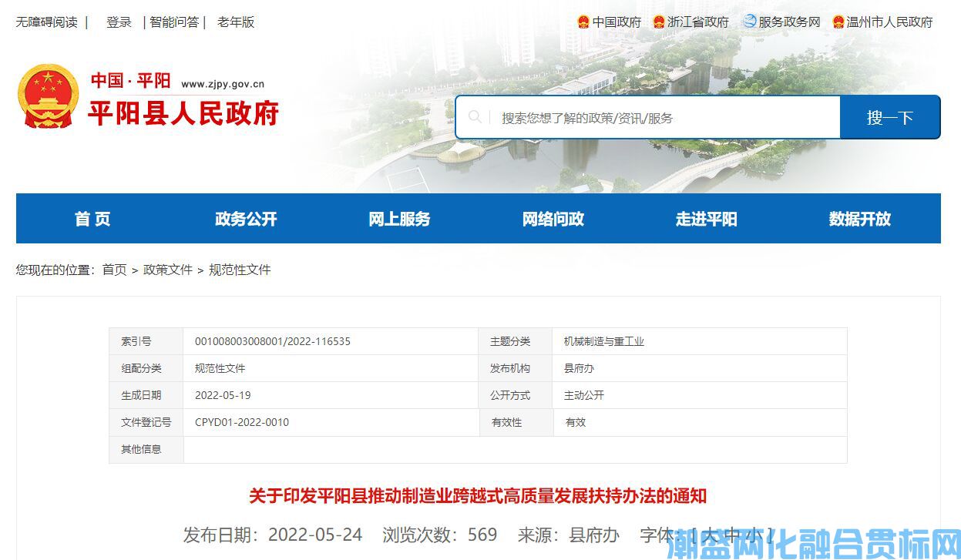Click 规范性文件 in the breadcrumb
This screenshot has width=961, height=560.
[x=240, y=270]
